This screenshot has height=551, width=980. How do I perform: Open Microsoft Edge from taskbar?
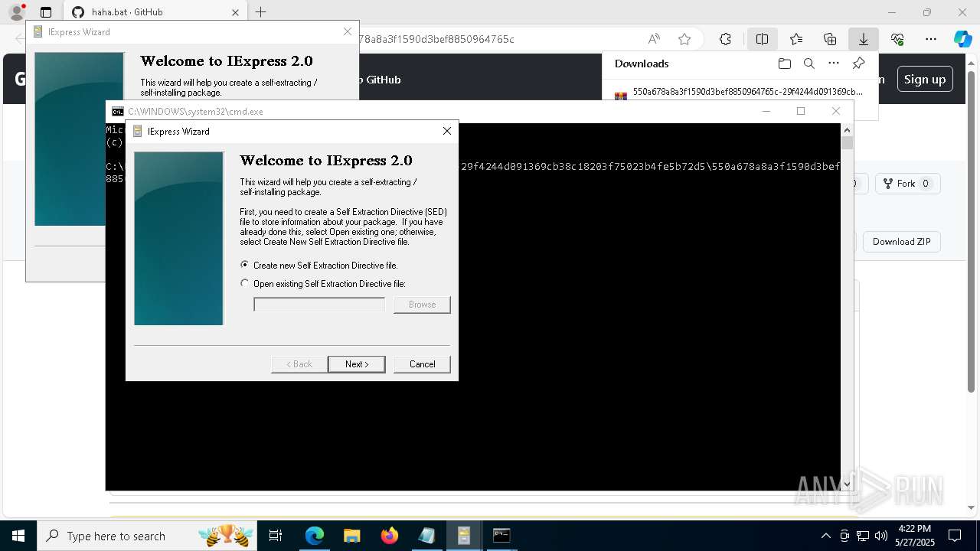click(315, 536)
